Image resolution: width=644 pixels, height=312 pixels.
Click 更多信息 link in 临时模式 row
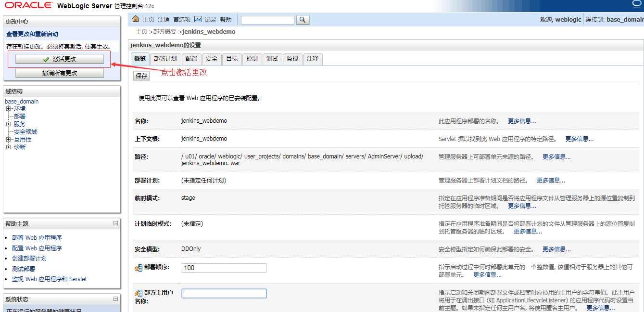pyautogui.click(x=522, y=206)
